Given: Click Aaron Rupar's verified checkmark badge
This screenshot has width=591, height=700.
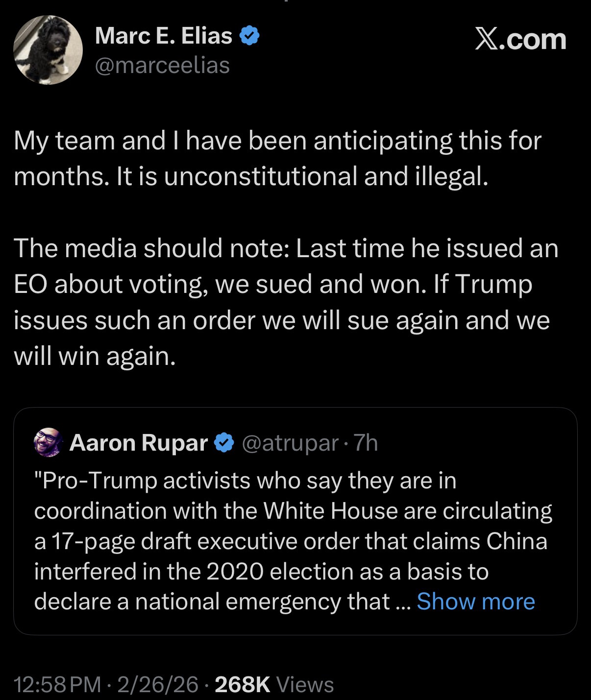Looking at the screenshot, I should (x=224, y=443).
